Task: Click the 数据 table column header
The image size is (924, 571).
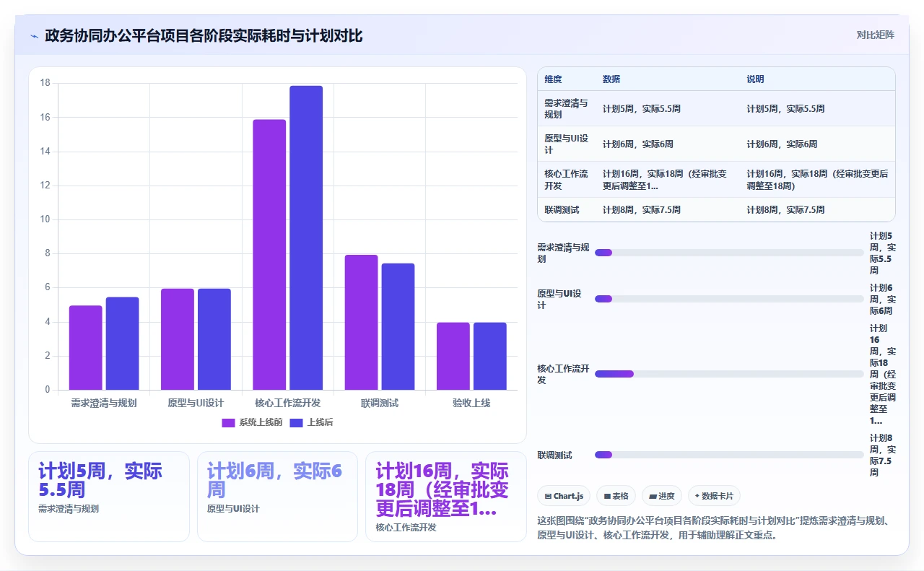Action: click(x=611, y=79)
